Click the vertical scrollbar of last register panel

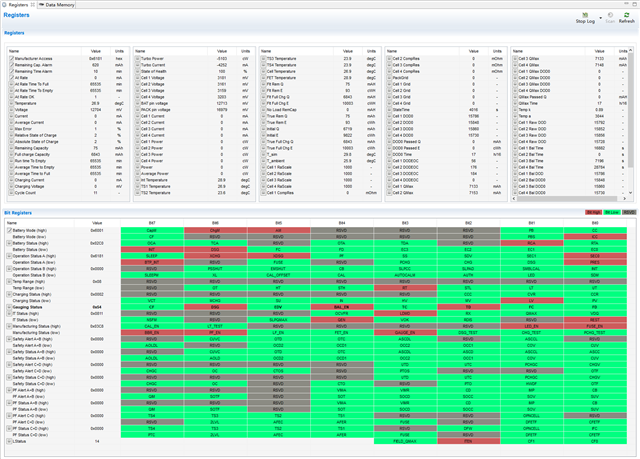tap(631, 110)
